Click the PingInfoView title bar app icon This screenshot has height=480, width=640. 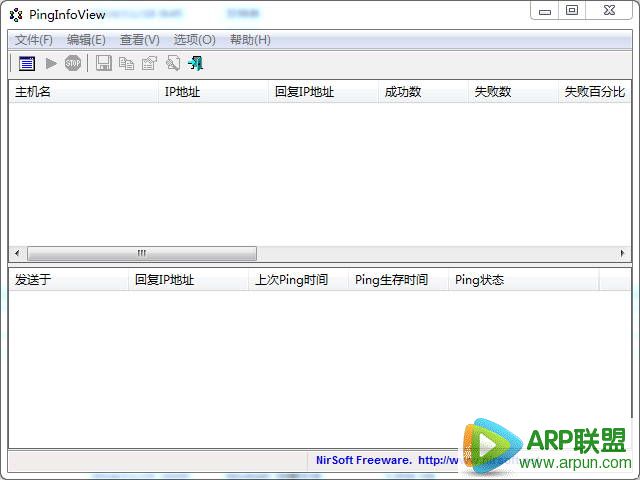[16, 15]
